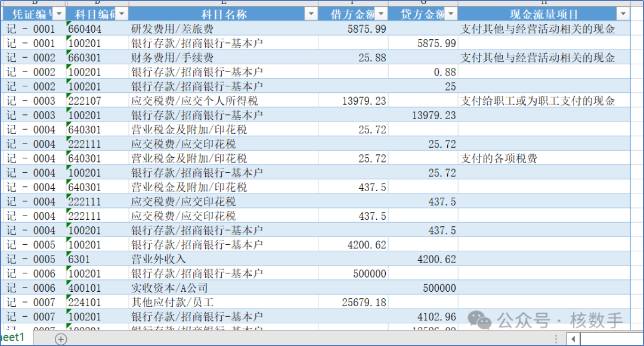Select 支付其他与经营活动相关的现金 in 财务费用 row
Viewport: 644px width, 346px height.
click(544, 57)
